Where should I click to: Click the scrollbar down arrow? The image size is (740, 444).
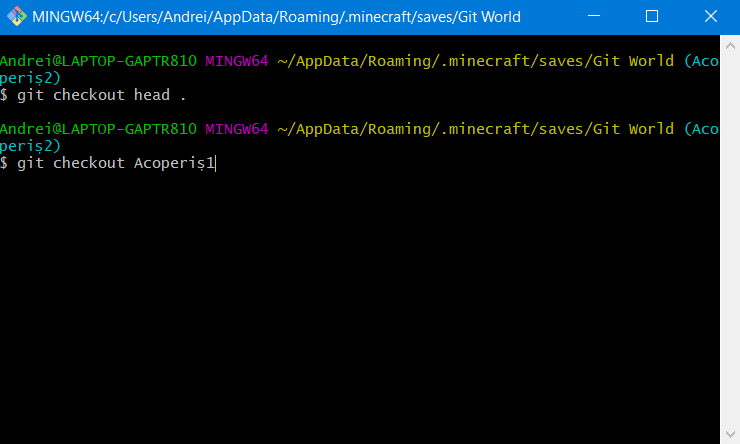pyautogui.click(x=730, y=434)
